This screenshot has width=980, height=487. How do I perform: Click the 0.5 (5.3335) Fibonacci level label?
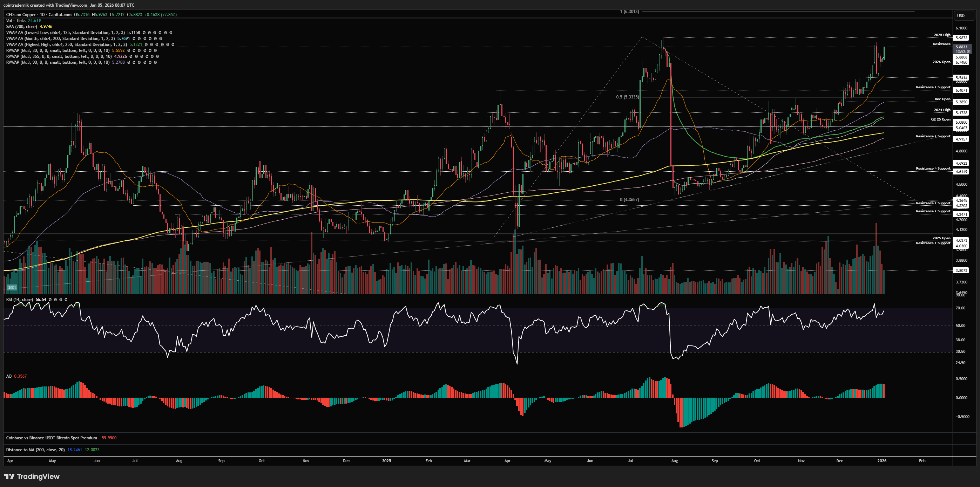627,97
